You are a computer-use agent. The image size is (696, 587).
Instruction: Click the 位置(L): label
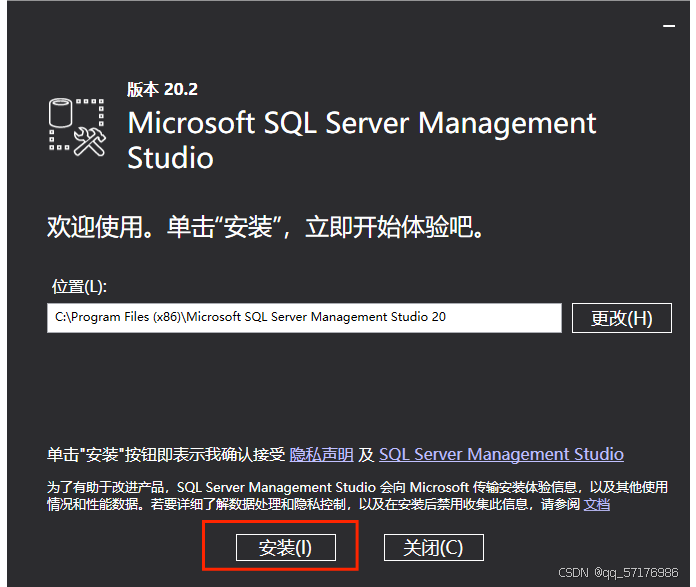(79, 286)
